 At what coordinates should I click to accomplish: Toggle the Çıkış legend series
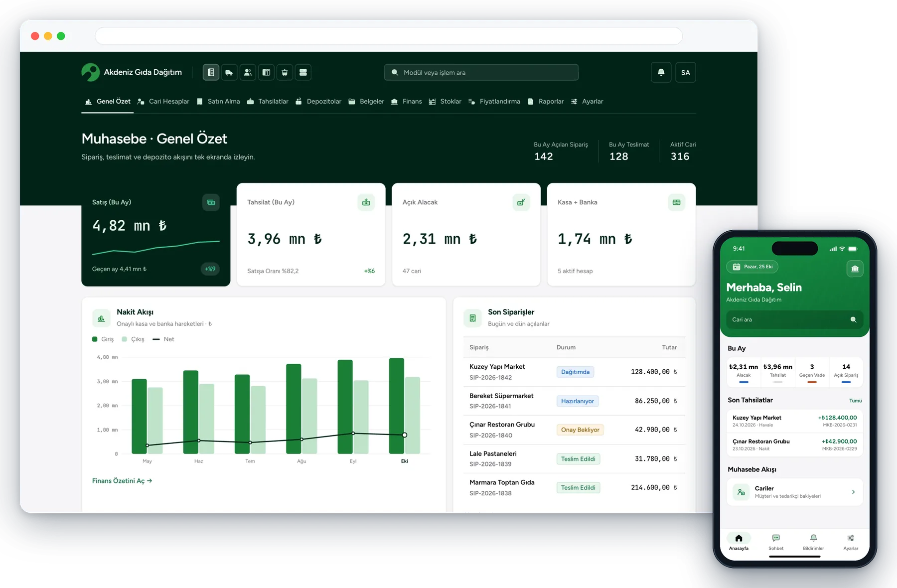coord(133,339)
